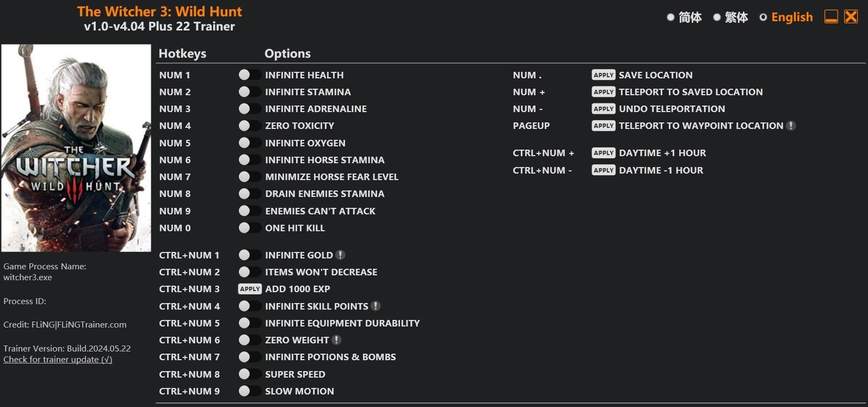The height and width of the screenshot is (407, 868).
Task: Minimize the trainer window
Action: tap(831, 17)
